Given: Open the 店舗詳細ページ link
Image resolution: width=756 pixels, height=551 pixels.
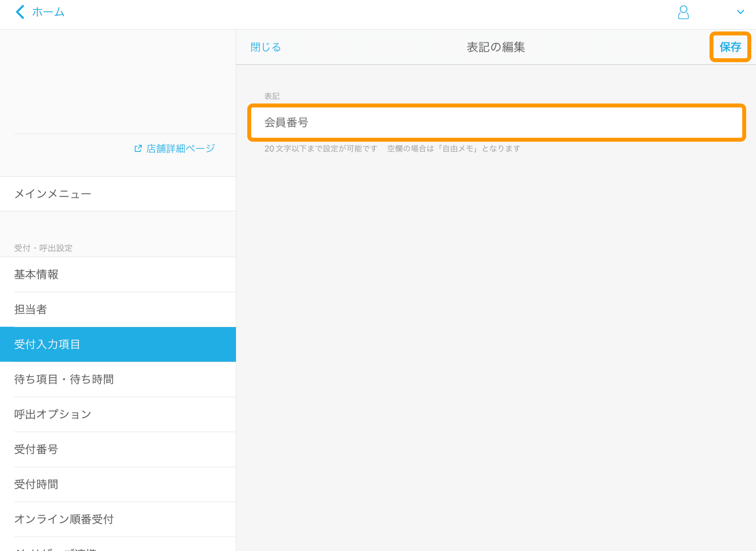Looking at the screenshot, I should tap(180, 148).
